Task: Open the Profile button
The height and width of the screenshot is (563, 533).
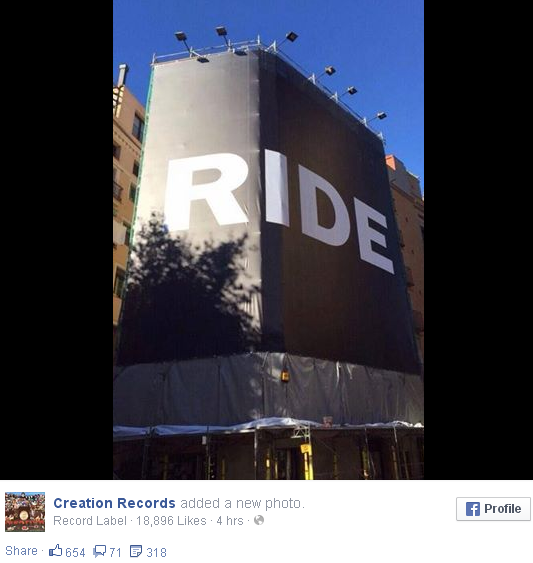Action: 493,509
